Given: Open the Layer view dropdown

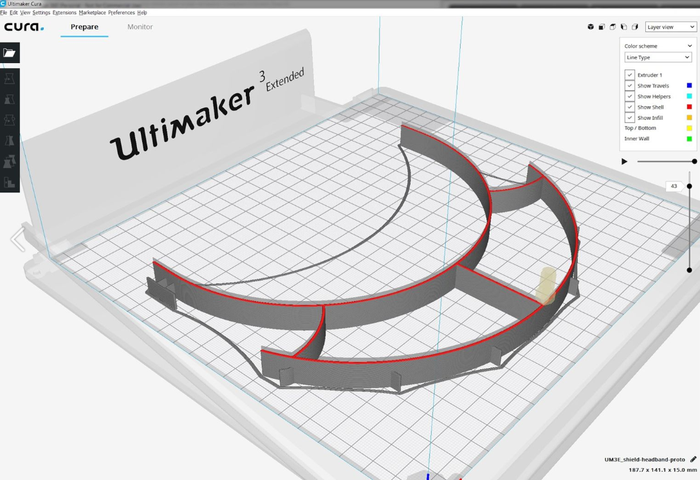Looking at the screenshot, I should pos(669,27).
